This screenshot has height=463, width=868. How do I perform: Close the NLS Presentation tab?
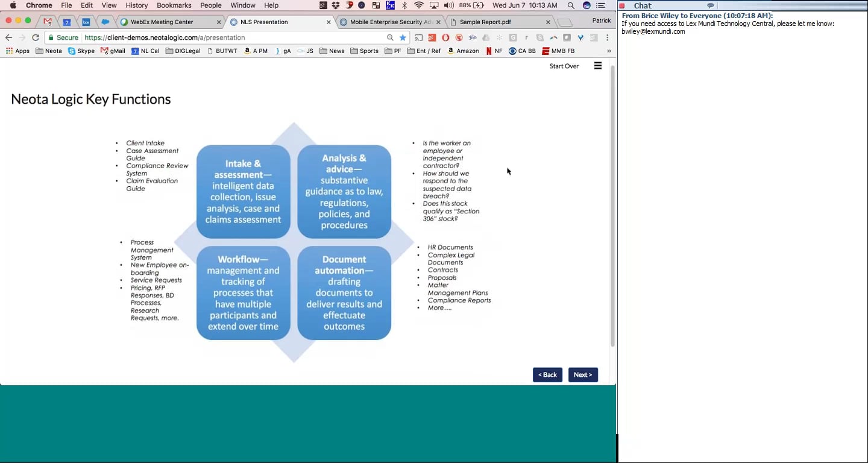coord(329,22)
